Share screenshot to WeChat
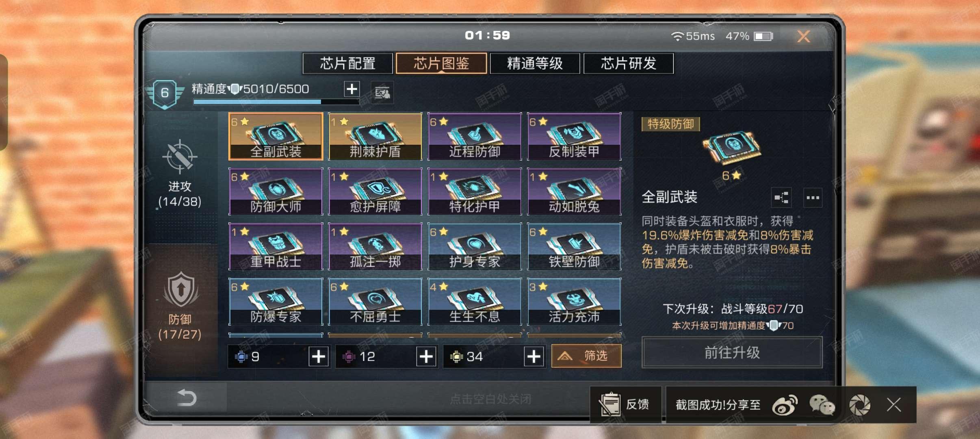 pos(822,405)
